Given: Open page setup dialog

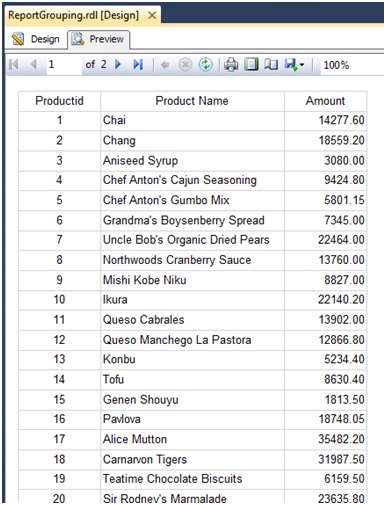Looking at the screenshot, I should (x=271, y=64).
